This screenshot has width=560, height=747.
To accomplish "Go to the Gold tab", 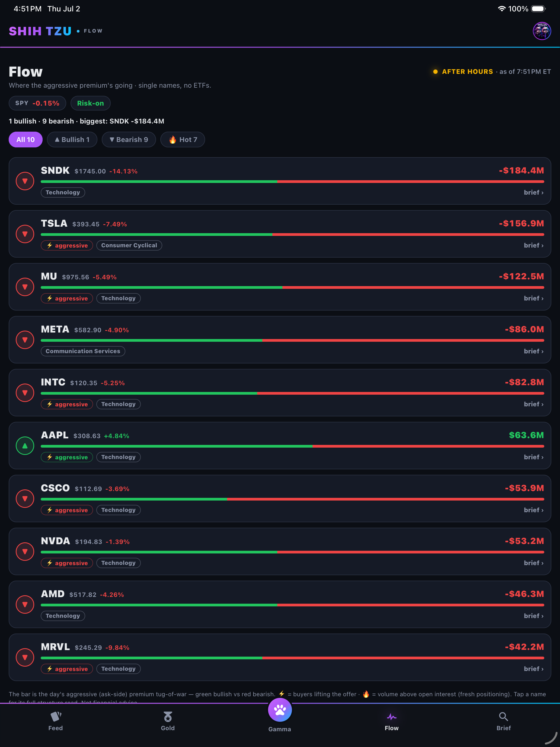I will pos(168,721).
